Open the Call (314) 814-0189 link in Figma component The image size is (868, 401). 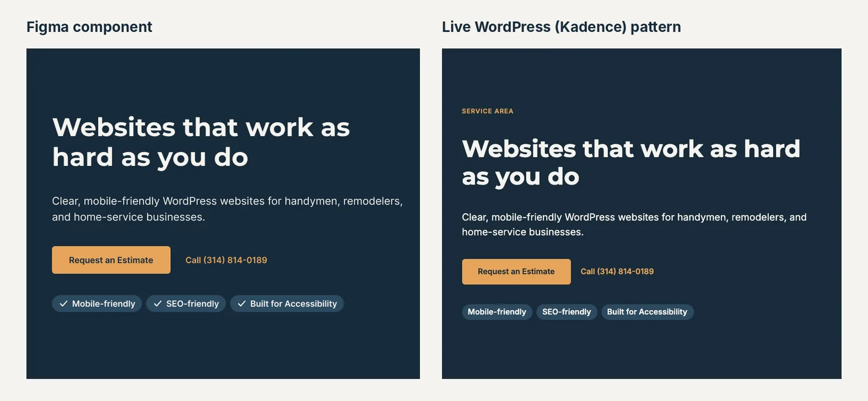(x=226, y=260)
